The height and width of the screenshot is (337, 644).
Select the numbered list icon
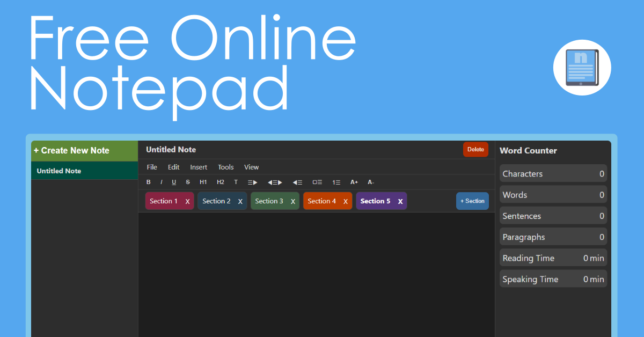pyautogui.click(x=335, y=182)
